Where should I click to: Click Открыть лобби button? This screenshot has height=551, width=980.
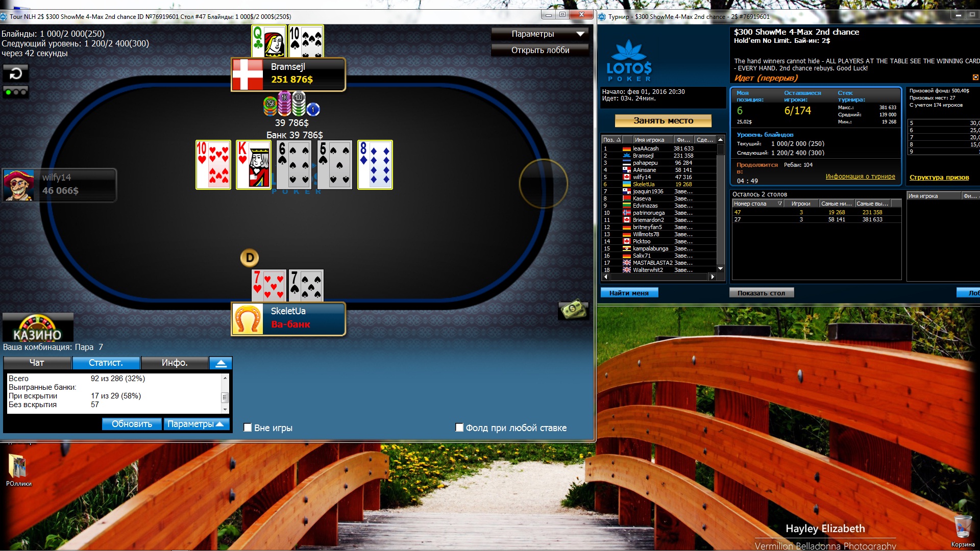click(x=540, y=50)
